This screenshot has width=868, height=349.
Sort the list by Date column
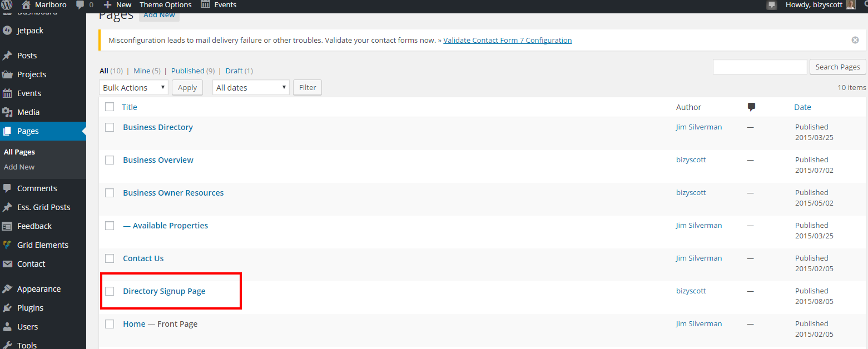(802, 107)
